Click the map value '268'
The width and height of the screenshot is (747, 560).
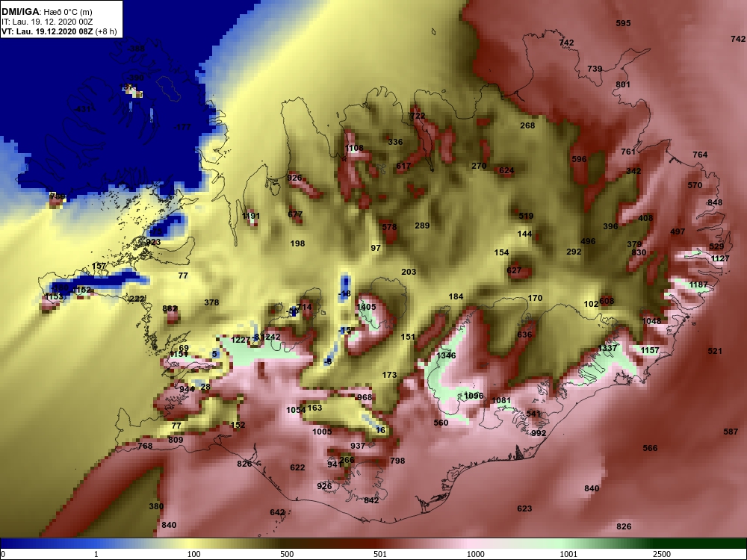pyautogui.click(x=527, y=125)
